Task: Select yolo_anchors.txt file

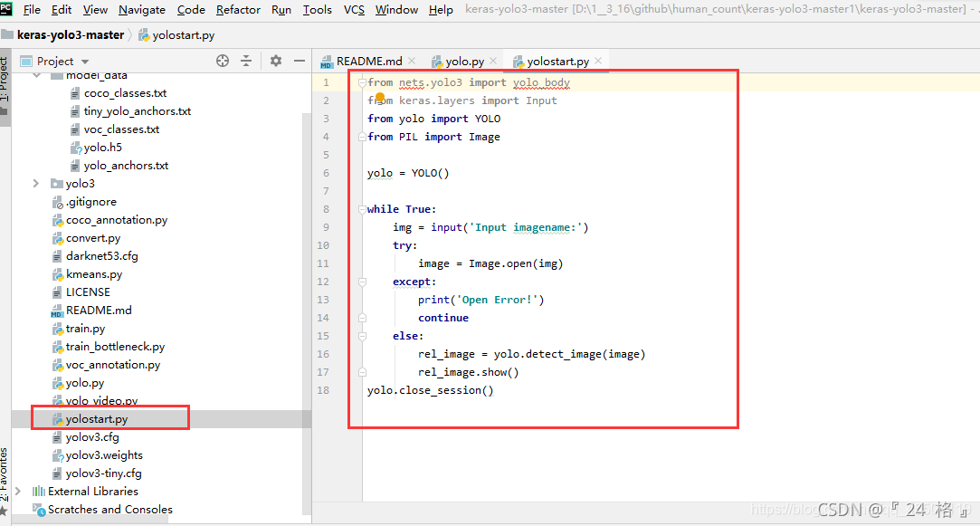Action: 127,166
